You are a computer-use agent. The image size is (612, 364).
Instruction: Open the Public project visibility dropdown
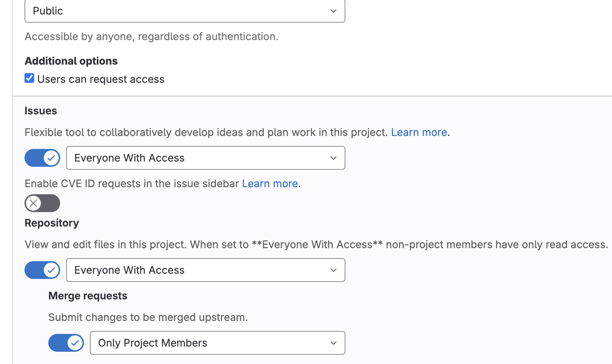pos(185,11)
